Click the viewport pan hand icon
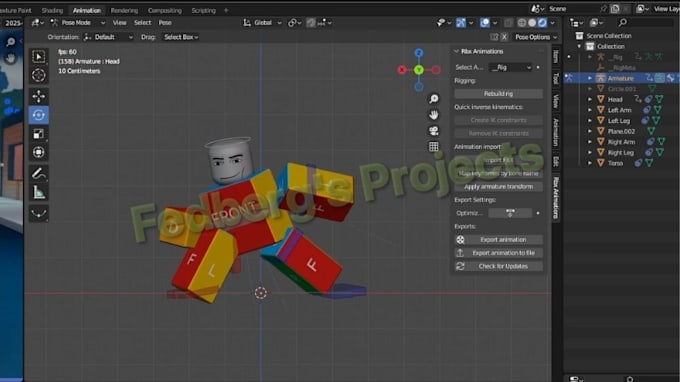This screenshot has width=680, height=382. pyautogui.click(x=433, y=115)
